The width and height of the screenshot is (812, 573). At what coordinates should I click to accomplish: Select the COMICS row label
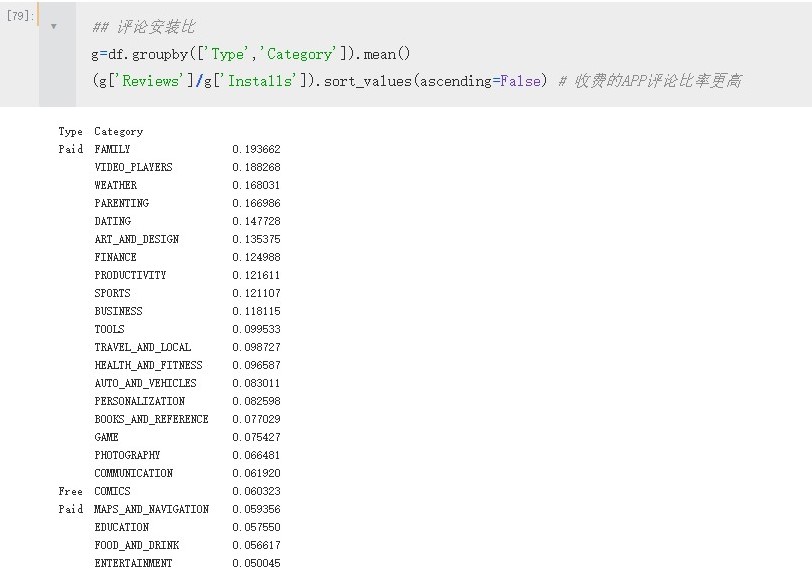[x=112, y=491]
